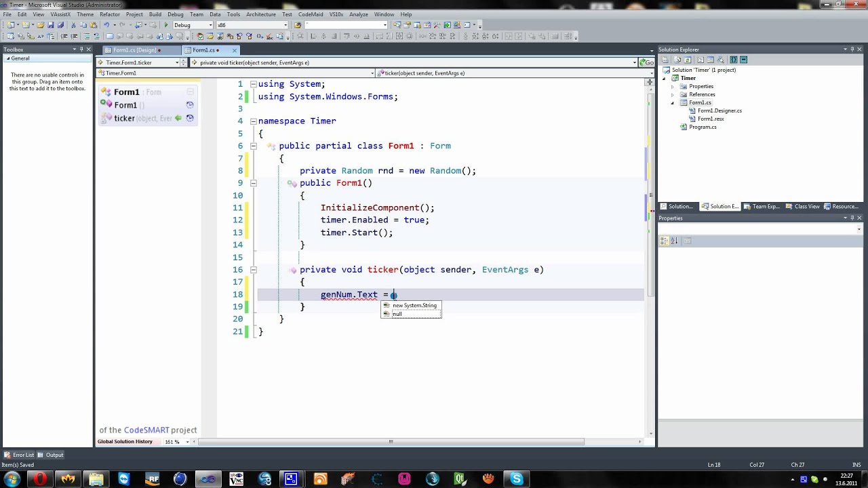Click the Undo arrow in the toolbar

point(106,25)
